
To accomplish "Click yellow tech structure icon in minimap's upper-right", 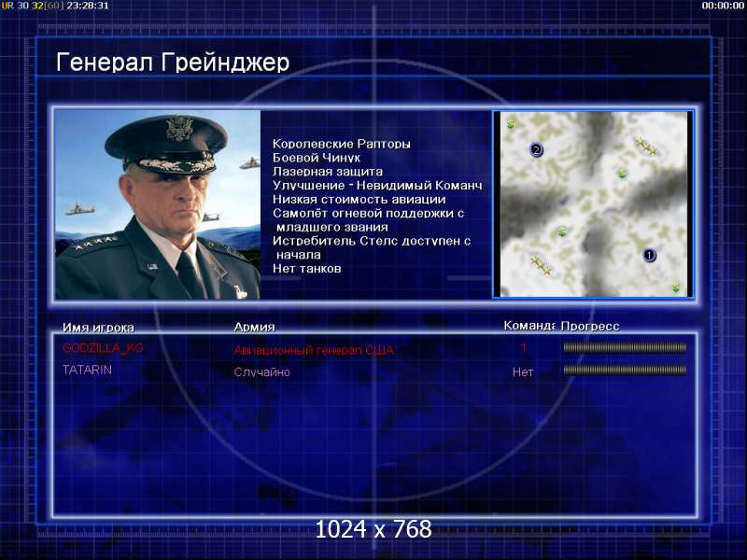I will [646, 146].
